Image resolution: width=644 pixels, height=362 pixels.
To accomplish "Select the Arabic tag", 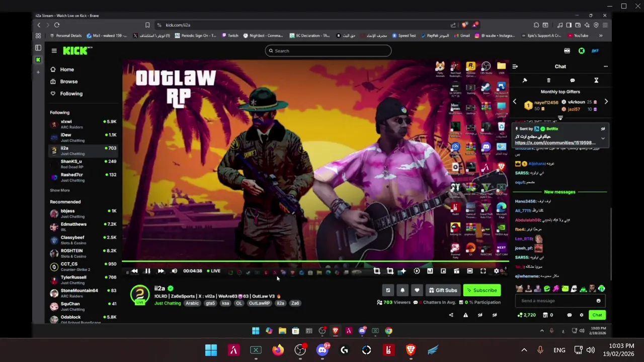I will pos(192,303).
